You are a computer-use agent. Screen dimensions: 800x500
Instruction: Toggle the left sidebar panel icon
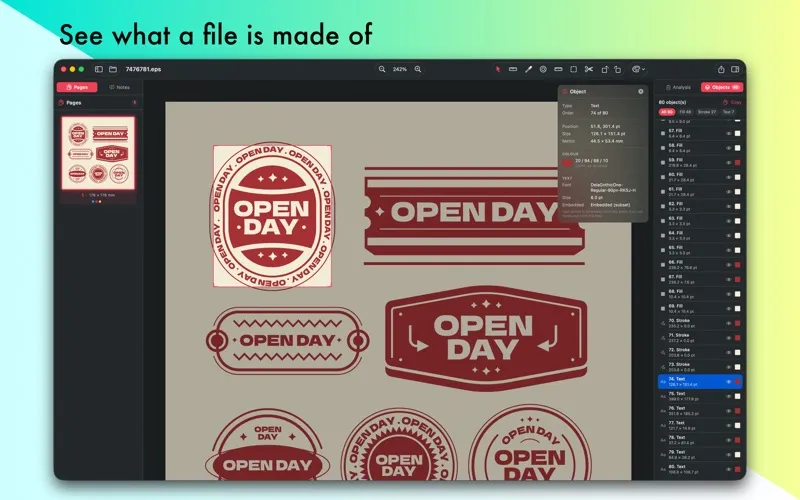point(98,69)
